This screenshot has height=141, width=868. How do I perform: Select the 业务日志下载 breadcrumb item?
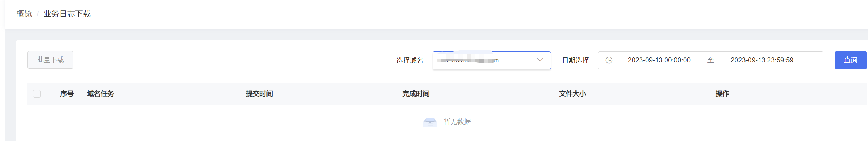67,14
